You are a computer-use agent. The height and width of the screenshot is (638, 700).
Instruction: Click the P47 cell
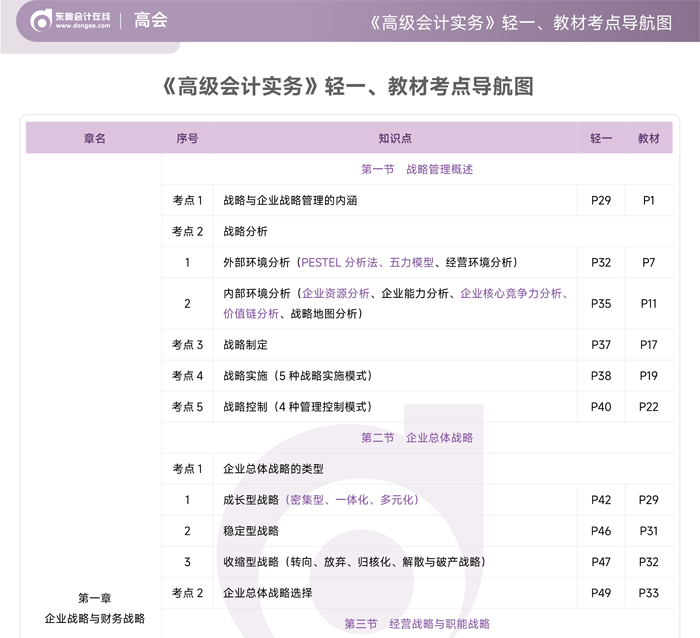601,562
